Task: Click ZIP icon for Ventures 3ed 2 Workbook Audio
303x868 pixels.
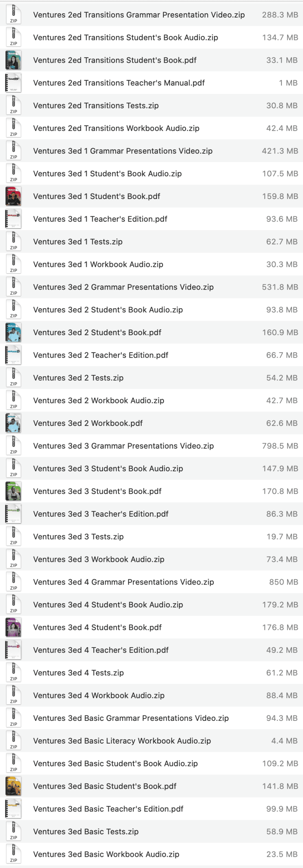Action: (14, 401)
